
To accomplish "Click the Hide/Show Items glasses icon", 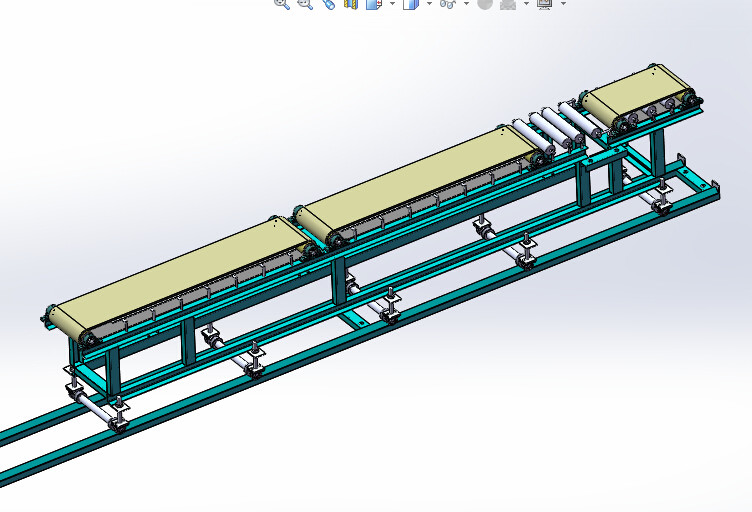I will click(448, 3).
